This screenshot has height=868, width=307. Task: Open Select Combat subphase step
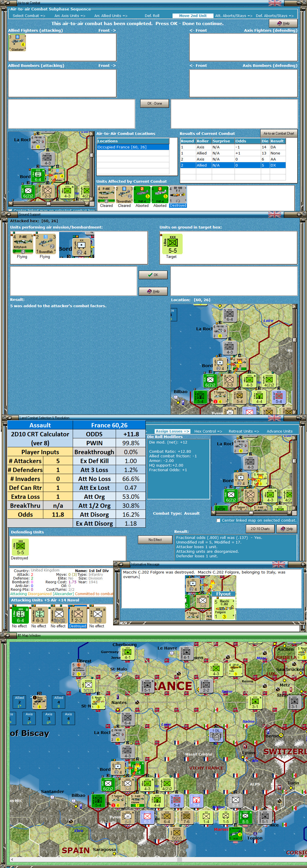click(x=29, y=16)
